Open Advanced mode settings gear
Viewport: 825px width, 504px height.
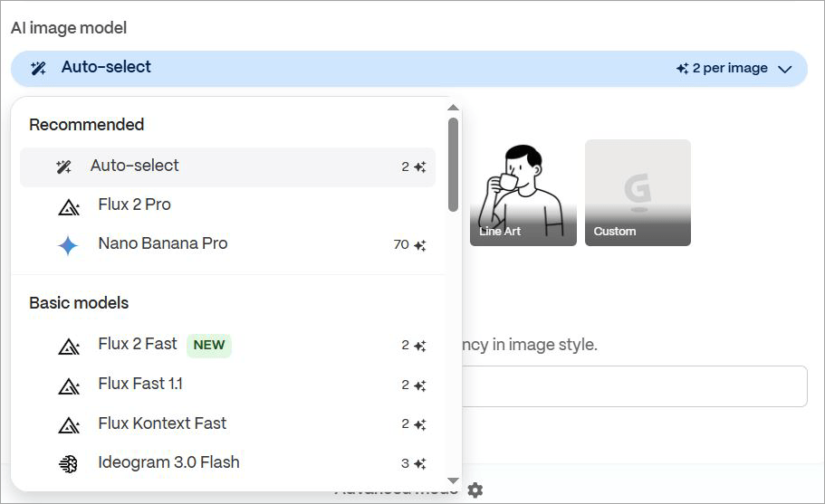(x=475, y=490)
